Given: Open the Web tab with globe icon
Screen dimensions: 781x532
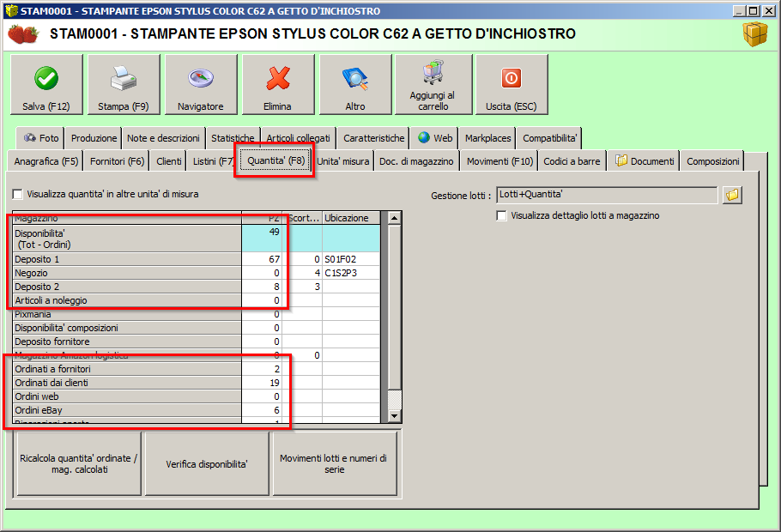Looking at the screenshot, I should (x=435, y=138).
